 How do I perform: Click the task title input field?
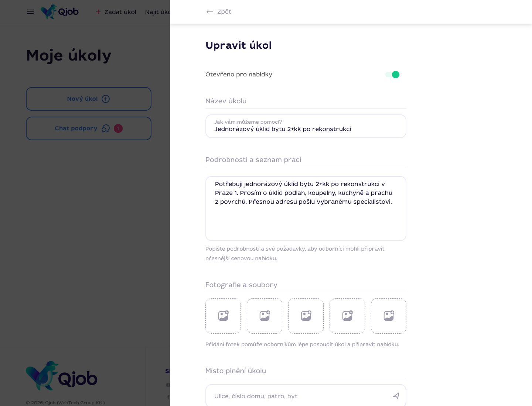(306, 126)
